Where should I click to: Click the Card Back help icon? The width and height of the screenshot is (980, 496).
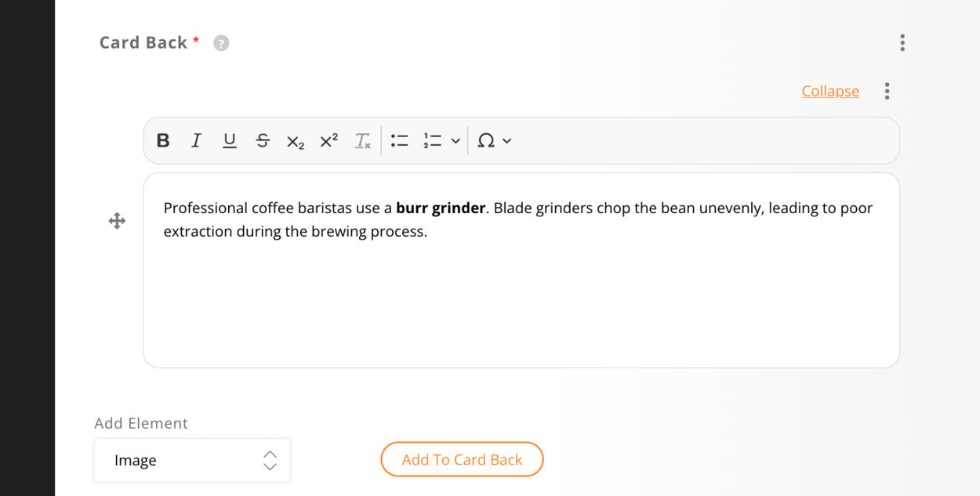click(221, 42)
